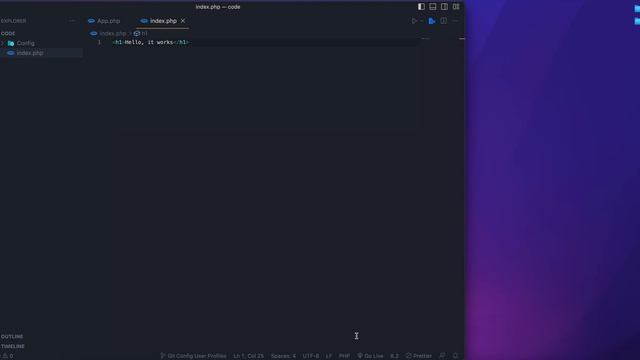Select the index.php editor tab
The height and width of the screenshot is (360, 640).
coord(163,21)
